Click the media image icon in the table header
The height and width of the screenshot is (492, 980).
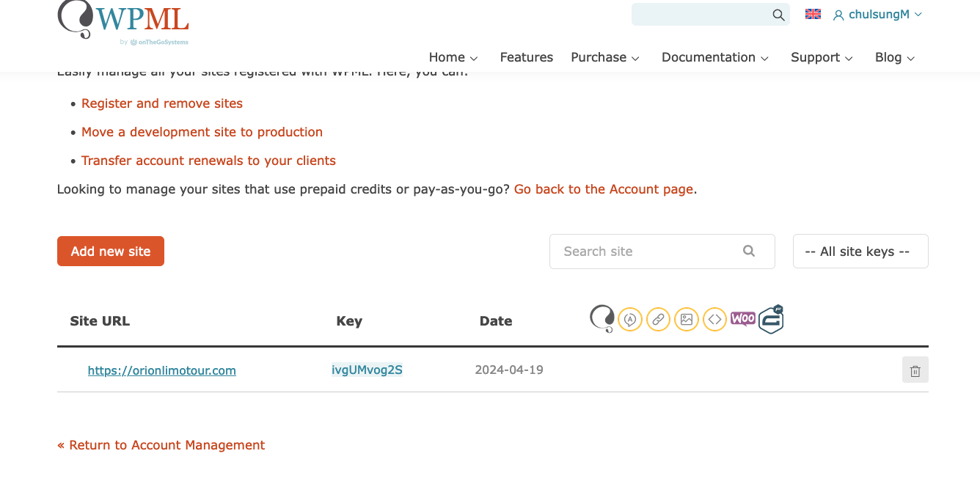point(686,320)
